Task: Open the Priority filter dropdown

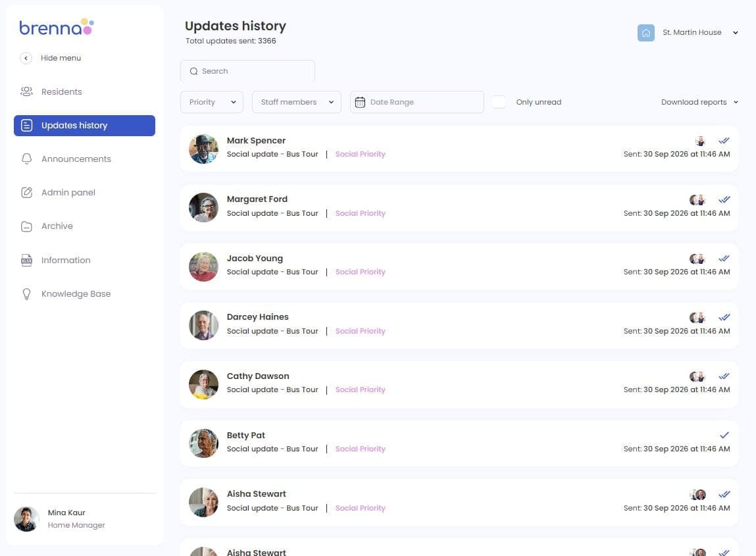Action: pos(212,102)
